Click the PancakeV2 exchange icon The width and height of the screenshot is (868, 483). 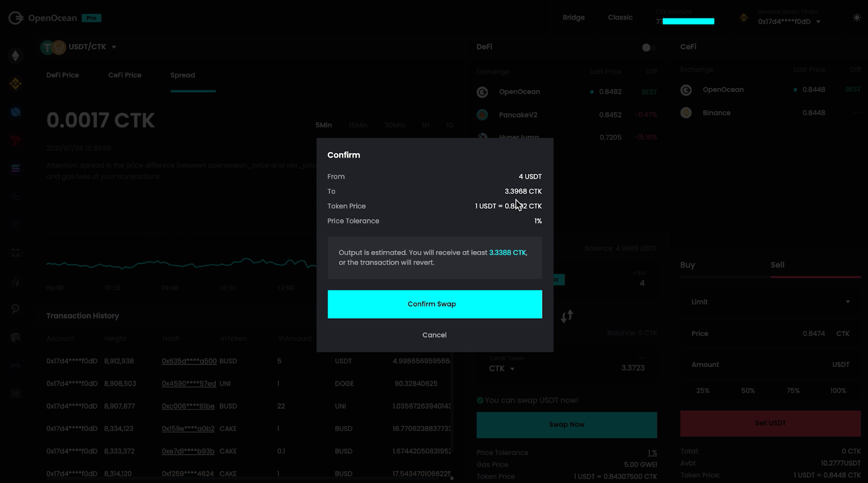[482, 115]
